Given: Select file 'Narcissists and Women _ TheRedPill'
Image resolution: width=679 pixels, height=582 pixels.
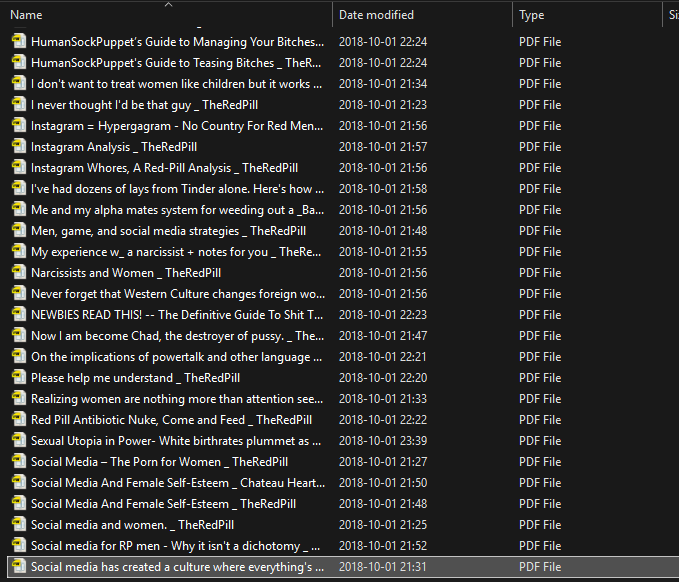Looking at the screenshot, I should click(126, 273).
